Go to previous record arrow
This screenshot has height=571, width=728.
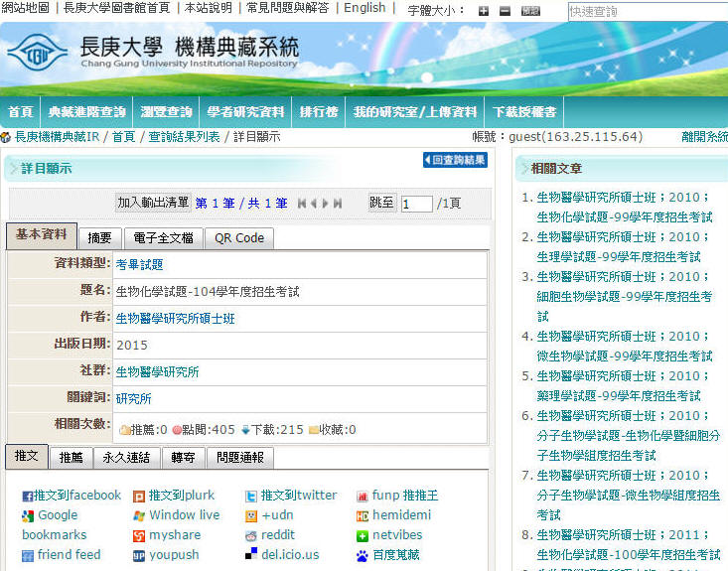click(314, 204)
